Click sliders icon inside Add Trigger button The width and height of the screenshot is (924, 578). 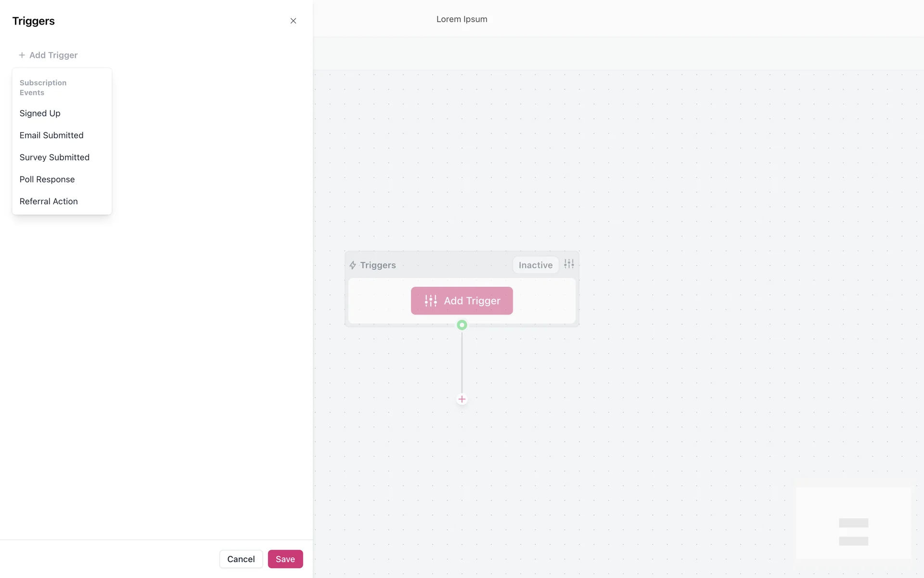coord(431,301)
